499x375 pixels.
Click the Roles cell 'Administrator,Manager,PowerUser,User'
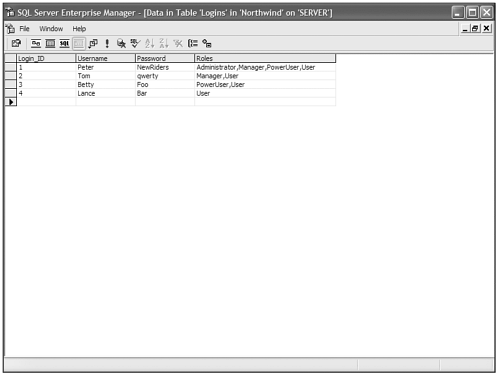pos(265,67)
